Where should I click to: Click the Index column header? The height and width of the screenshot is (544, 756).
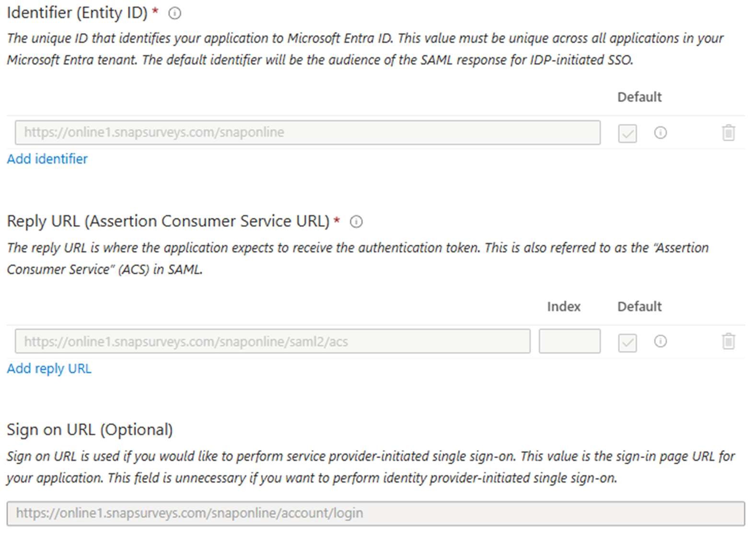(x=564, y=307)
